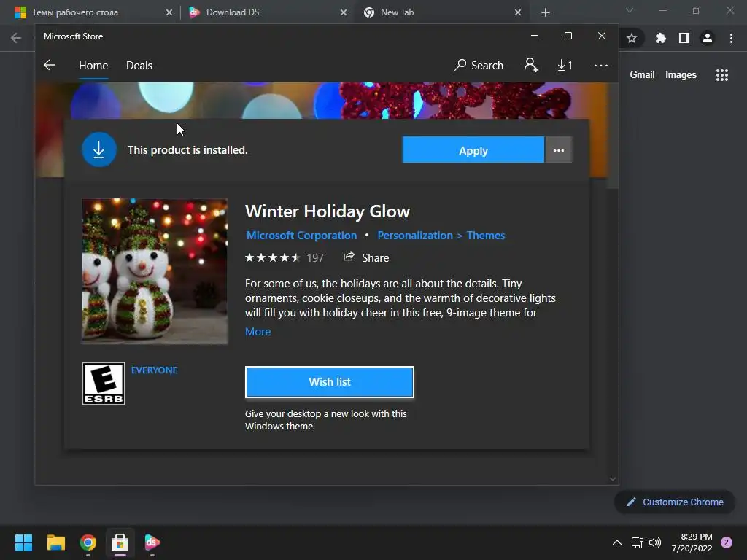
Task: Open Chrome three-dot menu
Action: pos(731,38)
